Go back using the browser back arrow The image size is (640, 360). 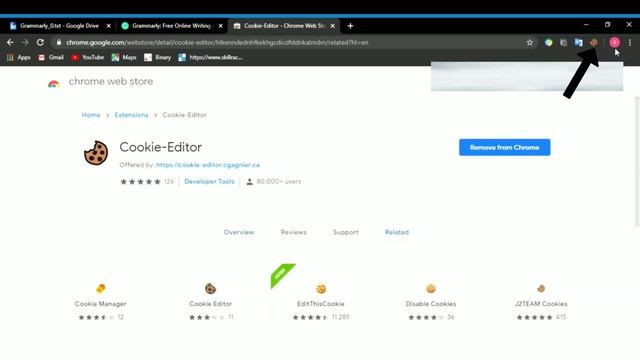(x=10, y=42)
